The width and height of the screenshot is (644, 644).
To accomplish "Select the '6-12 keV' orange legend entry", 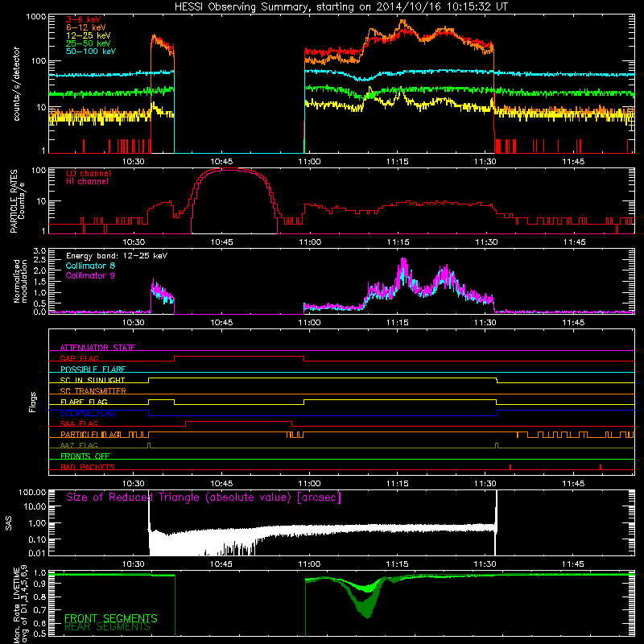I will point(86,27).
